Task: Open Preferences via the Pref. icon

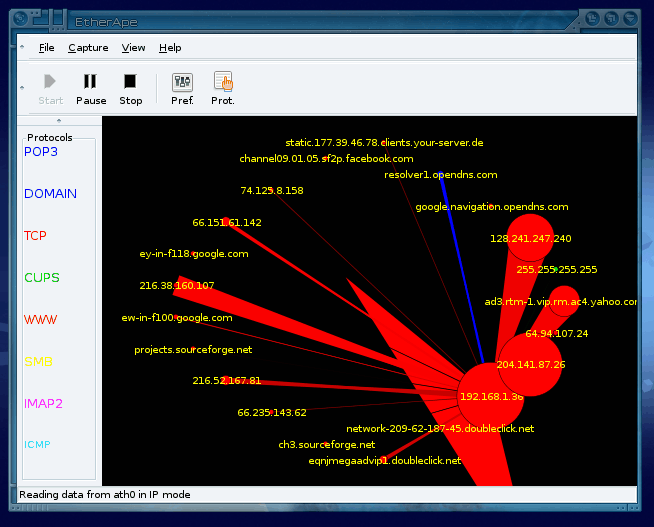Action: pyautogui.click(x=182, y=82)
